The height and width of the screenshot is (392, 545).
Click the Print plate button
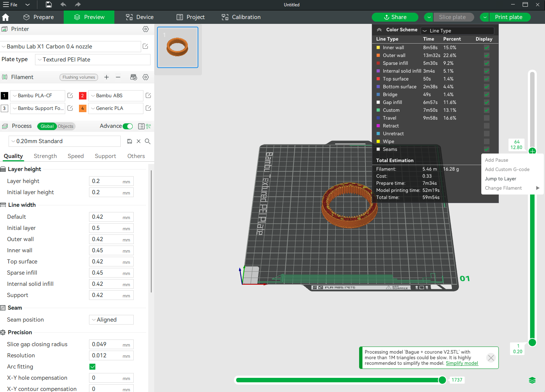(x=508, y=17)
